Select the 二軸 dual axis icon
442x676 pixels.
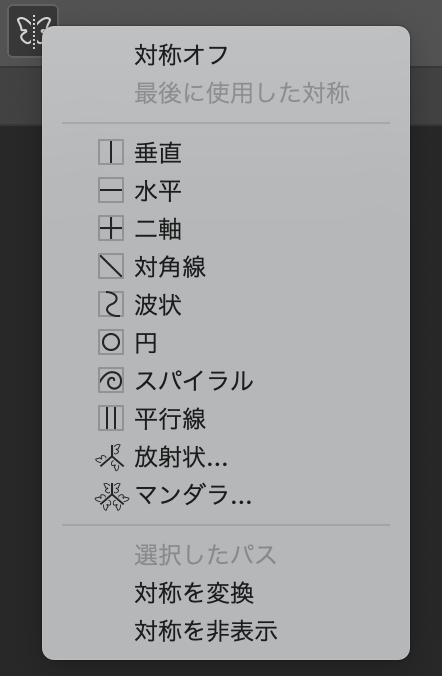(111, 228)
